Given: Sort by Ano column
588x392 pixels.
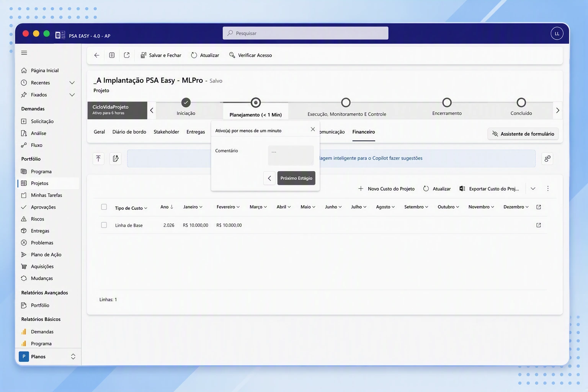Looking at the screenshot, I should (167, 207).
